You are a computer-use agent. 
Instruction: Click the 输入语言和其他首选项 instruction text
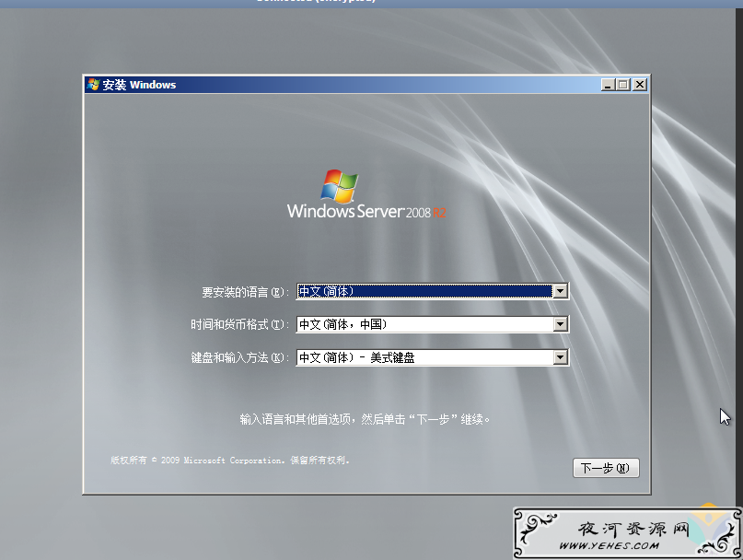coord(365,419)
